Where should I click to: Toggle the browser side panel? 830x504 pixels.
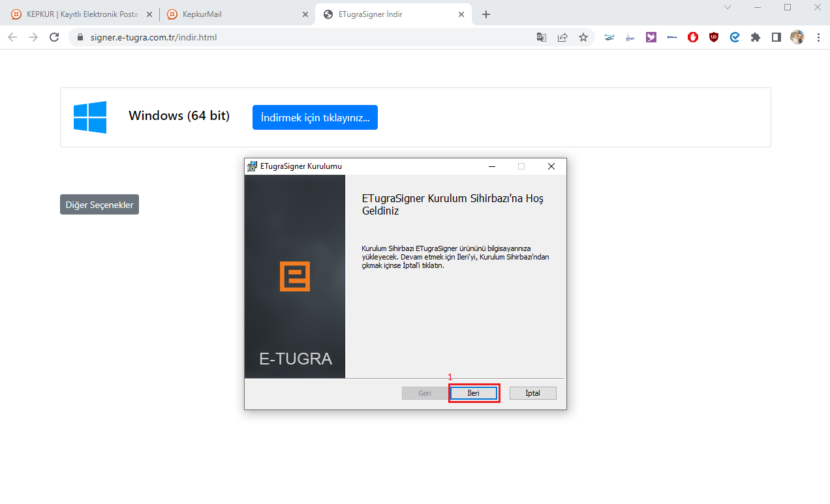[x=776, y=37]
